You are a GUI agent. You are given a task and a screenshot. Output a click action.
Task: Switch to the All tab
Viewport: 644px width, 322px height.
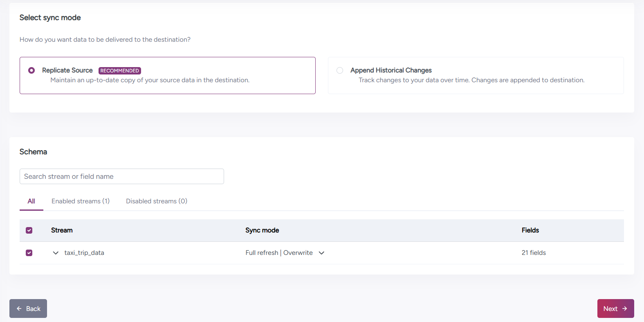point(31,201)
